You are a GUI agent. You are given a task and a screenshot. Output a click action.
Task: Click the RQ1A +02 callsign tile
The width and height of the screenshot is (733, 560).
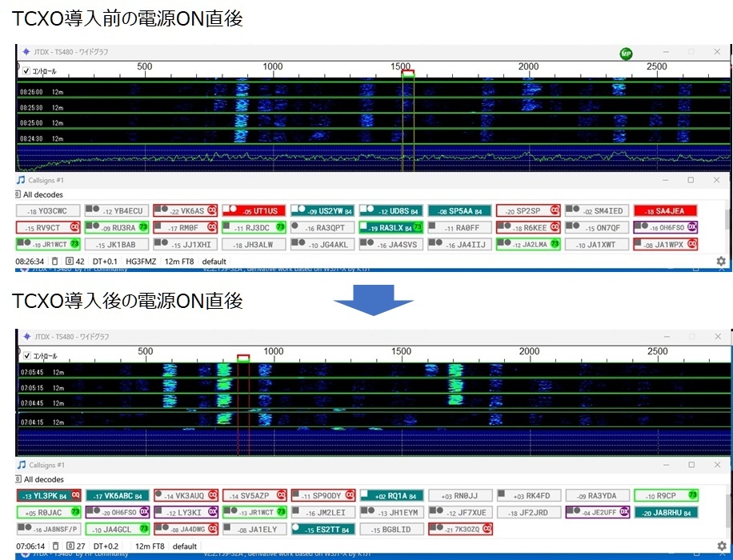pyautogui.click(x=391, y=495)
